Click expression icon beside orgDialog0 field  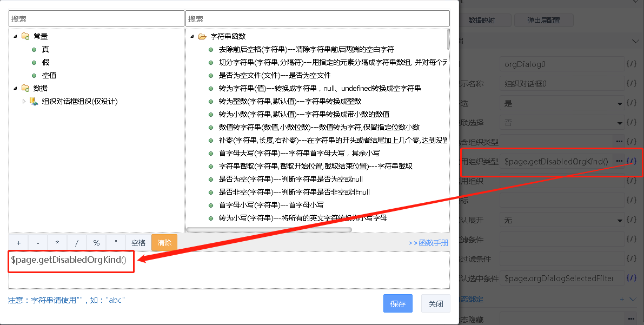[x=631, y=64]
